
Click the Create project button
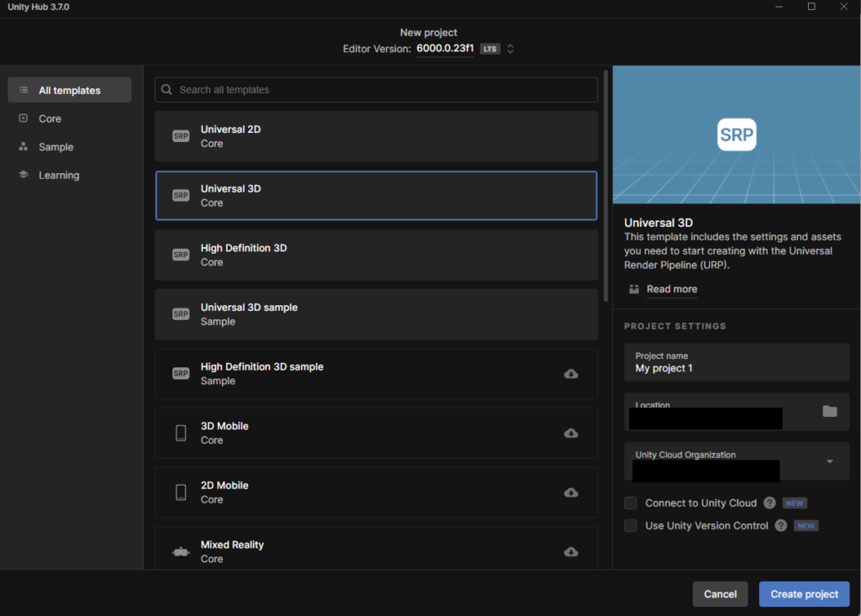[x=804, y=594]
